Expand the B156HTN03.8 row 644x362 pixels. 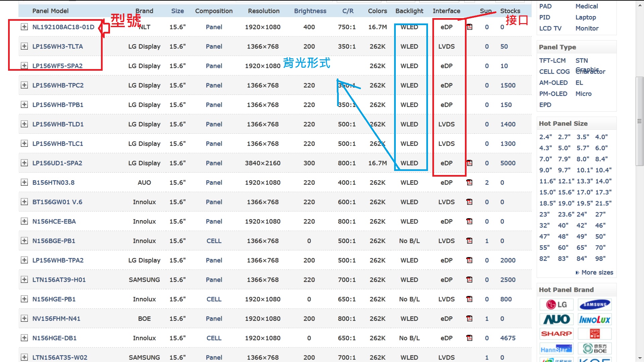pyautogui.click(x=24, y=183)
